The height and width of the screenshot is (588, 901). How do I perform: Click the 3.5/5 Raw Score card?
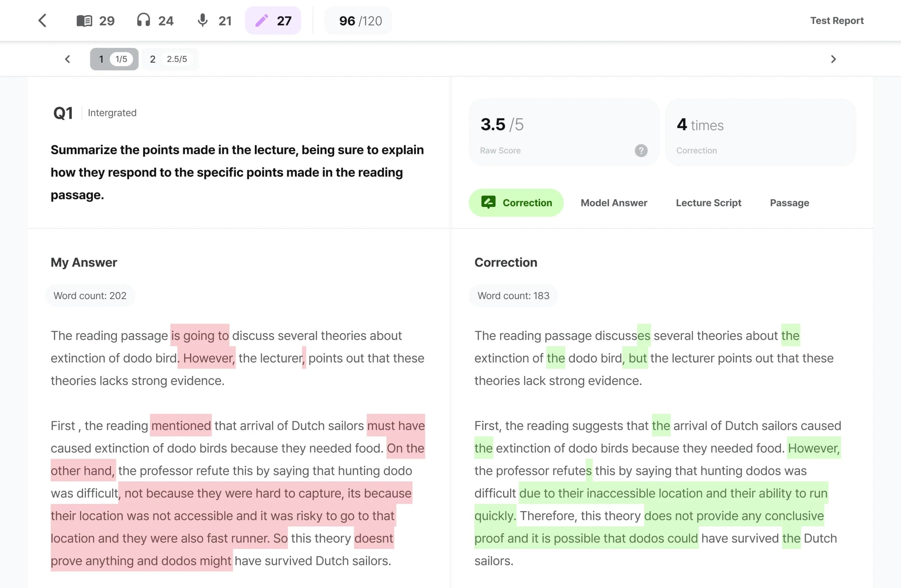tap(563, 132)
